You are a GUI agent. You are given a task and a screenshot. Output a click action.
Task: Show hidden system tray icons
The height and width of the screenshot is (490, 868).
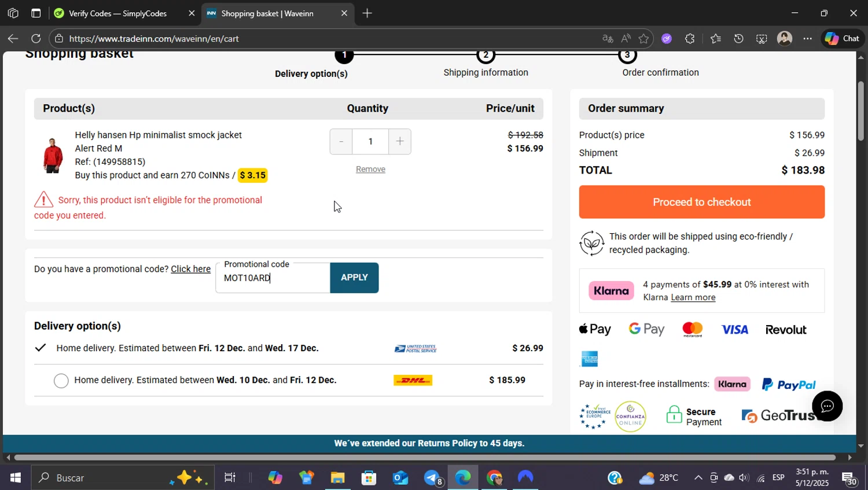(x=698, y=478)
